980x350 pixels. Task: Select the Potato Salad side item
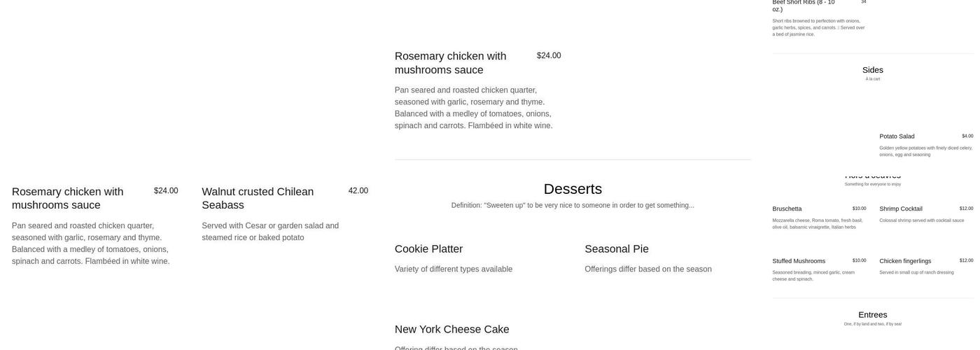(x=897, y=136)
